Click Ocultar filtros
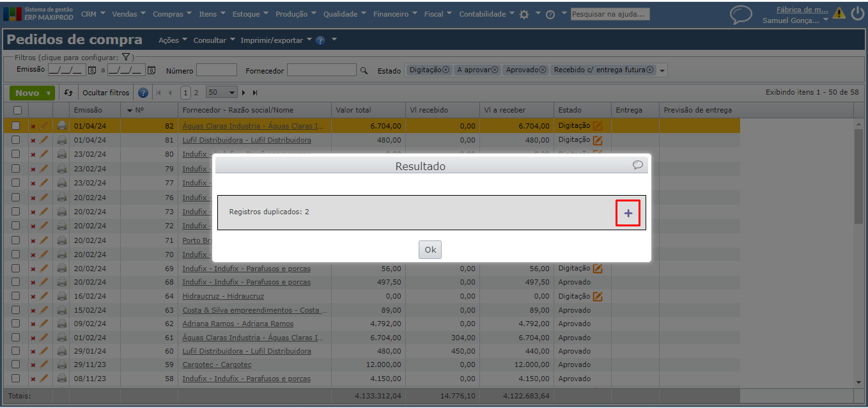This screenshot has width=868, height=408. tap(106, 93)
